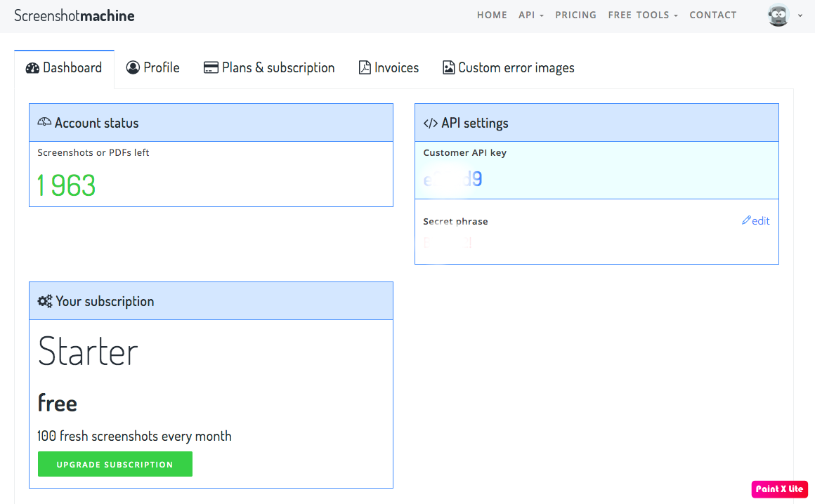Expand the API dropdown menu

coord(530,15)
